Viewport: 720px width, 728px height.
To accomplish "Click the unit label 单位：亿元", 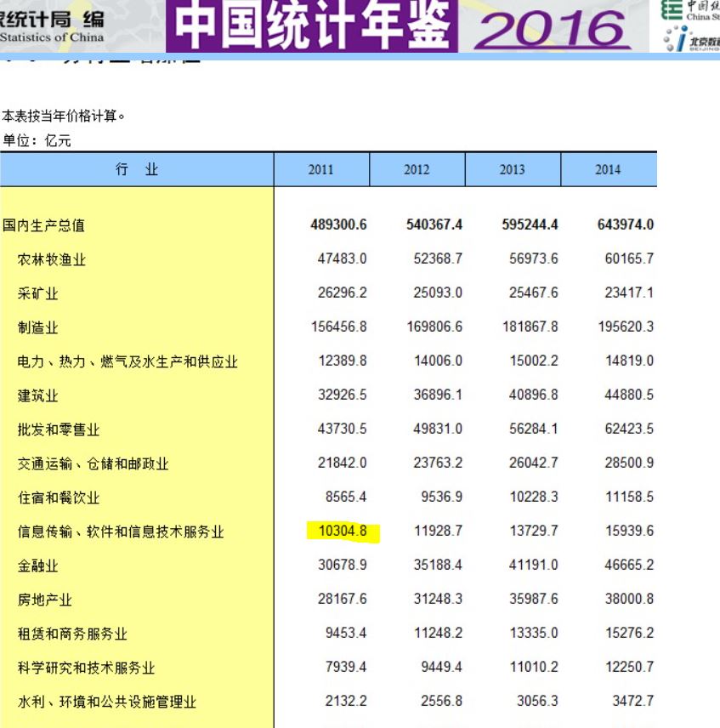I will (37, 140).
